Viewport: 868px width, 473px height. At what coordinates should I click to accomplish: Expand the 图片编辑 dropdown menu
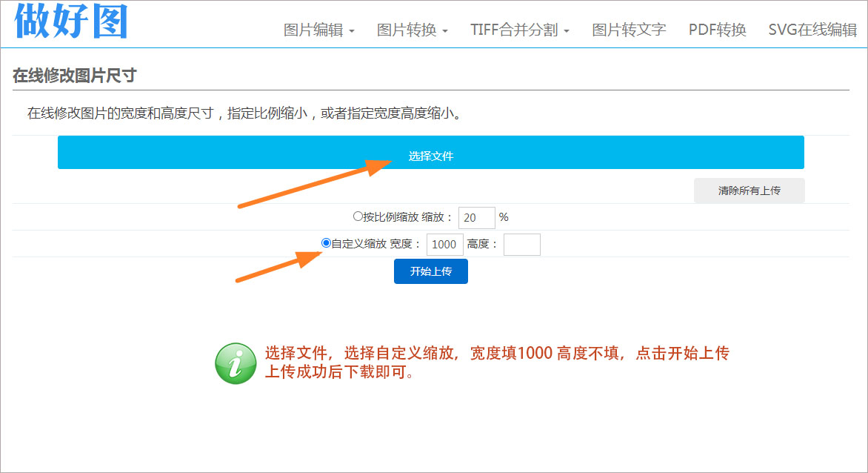coord(318,30)
